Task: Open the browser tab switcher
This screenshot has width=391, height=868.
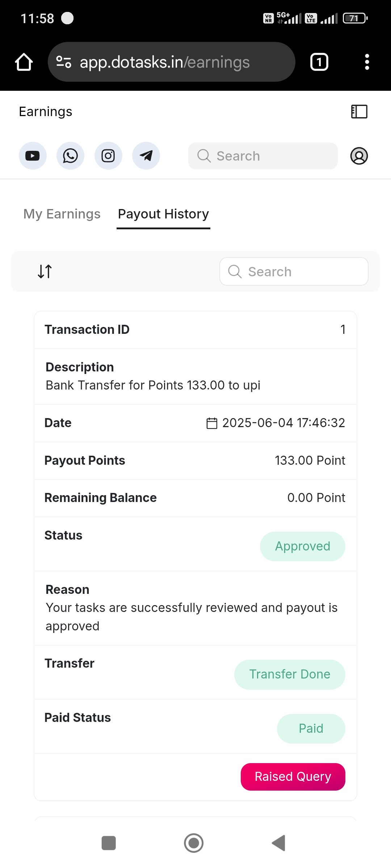Action: coord(319,62)
